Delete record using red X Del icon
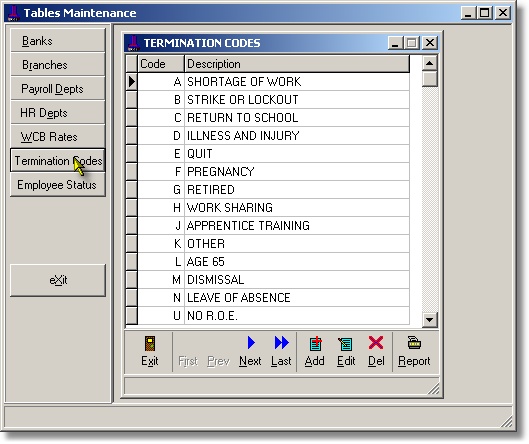529x444 pixels. click(x=376, y=343)
